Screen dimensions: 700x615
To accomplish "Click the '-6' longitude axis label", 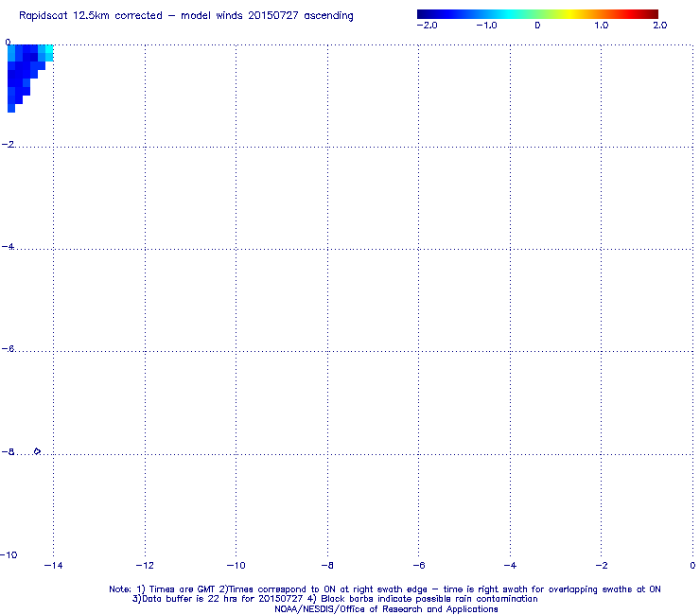I will pyautogui.click(x=419, y=566).
